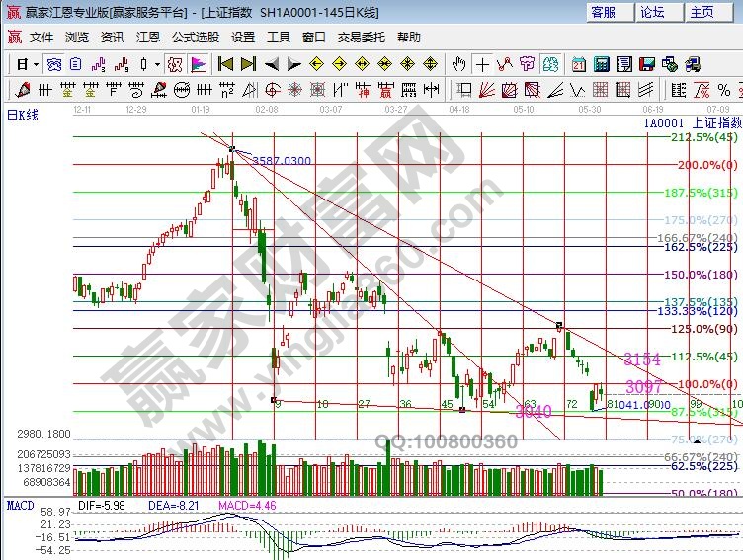Click the 论坛 button
743x560 pixels.
pos(652,12)
